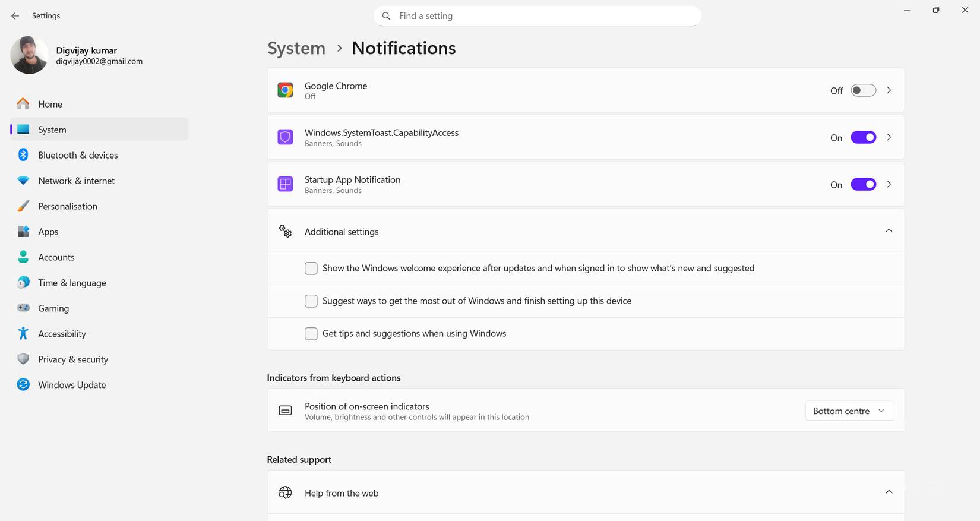Click the Windows Update icon in sidebar
This screenshot has width=980, height=521.
pyautogui.click(x=23, y=385)
